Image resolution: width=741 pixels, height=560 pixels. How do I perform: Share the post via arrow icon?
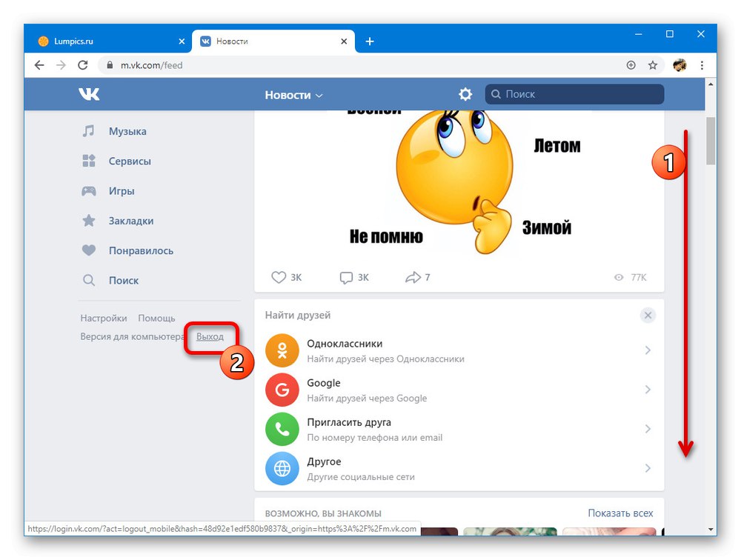(x=413, y=277)
